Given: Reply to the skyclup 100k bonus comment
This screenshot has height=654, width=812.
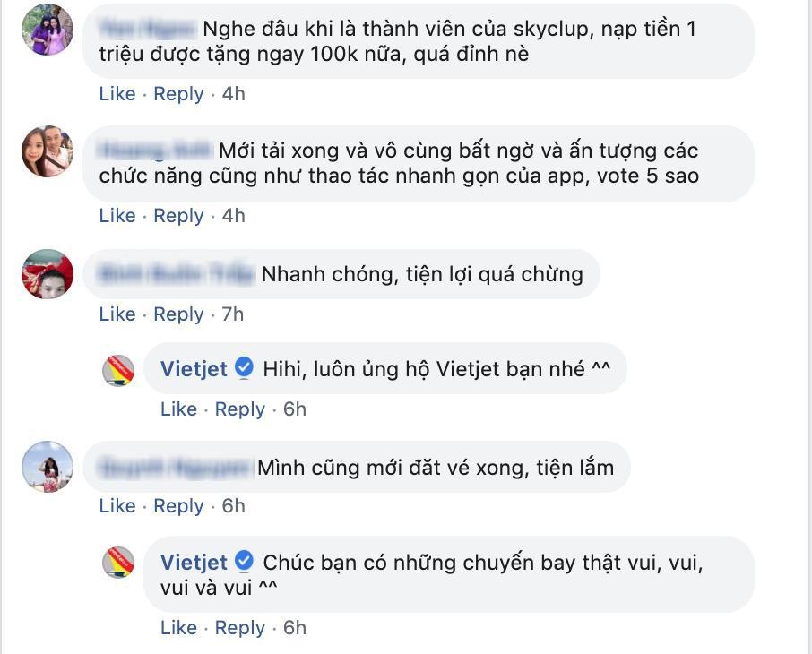Looking at the screenshot, I should [178, 94].
